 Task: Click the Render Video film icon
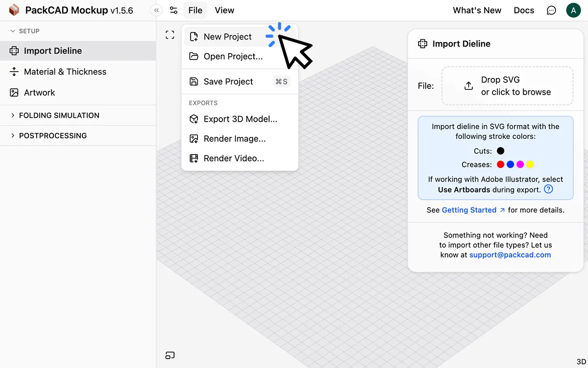pyautogui.click(x=194, y=158)
